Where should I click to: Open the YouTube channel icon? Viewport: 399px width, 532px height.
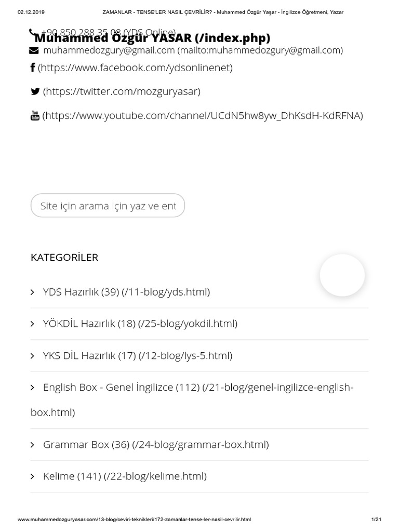pyautogui.click(x=35, y=115)
